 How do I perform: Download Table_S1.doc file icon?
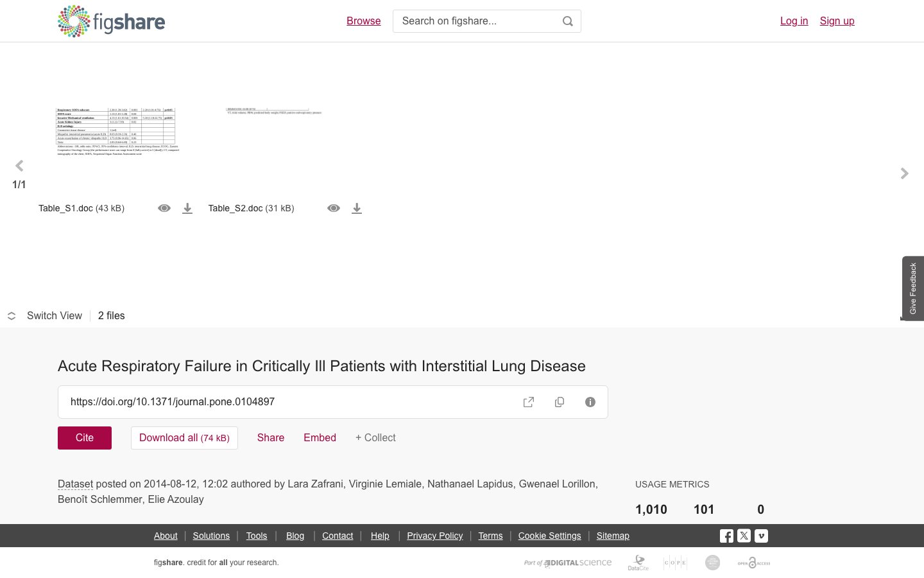[x=187, y=208]
